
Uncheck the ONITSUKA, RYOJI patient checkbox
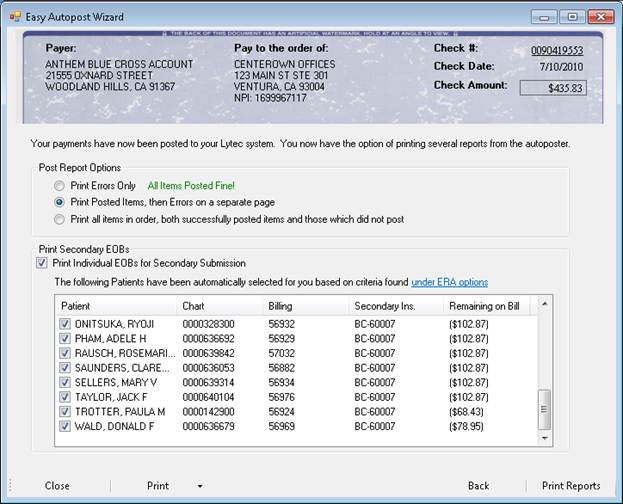tap(66, 324)
